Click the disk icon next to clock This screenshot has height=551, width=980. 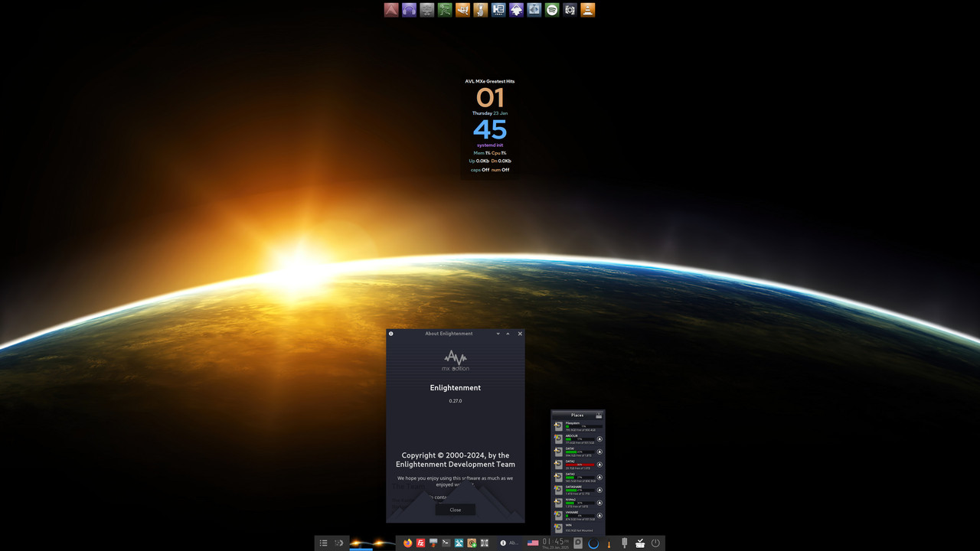578,543
